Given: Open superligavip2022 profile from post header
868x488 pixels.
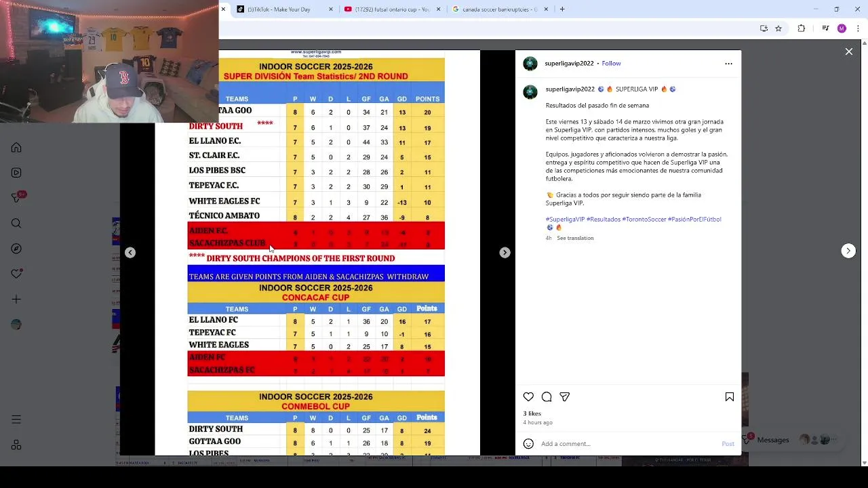Looking at the screenshot, I should point(569,64).
